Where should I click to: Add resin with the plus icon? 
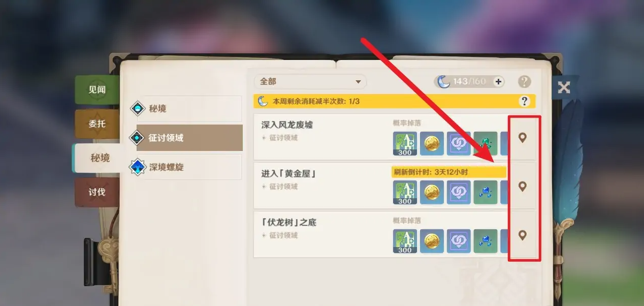(498, 81)
